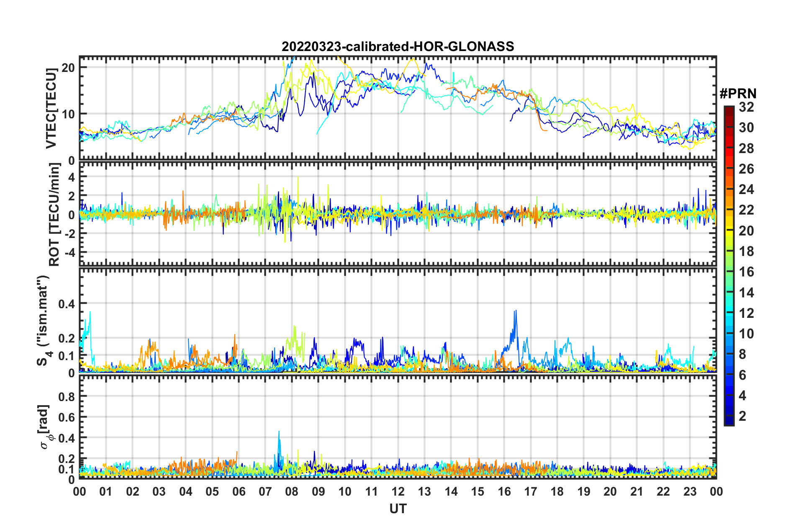796x532 pixels.
Task: Click the dark blue bottom of the PRN colorbar
Action: pyautogui.click(x=729, y=420)
